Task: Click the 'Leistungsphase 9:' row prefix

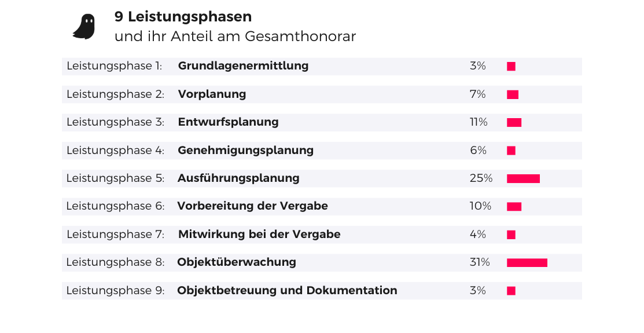Action: coord(115,291)
